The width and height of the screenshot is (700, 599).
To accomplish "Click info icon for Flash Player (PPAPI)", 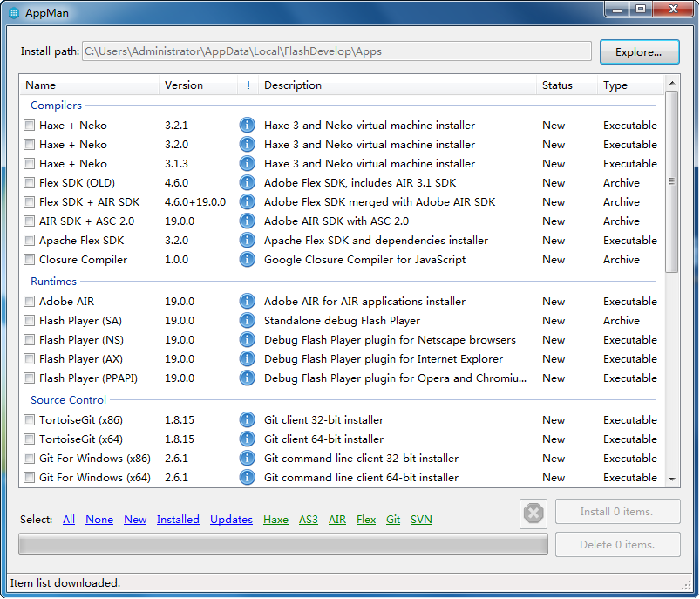I will [x=247, y=378].
